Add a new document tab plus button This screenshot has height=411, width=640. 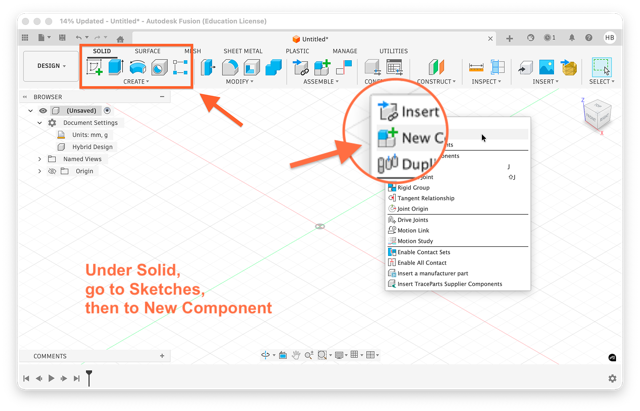[x=509, y=38]
